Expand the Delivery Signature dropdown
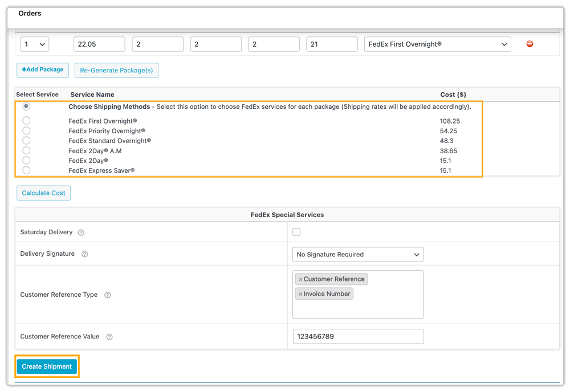The height and width of the screenshot is (392, 570). pyautogui.click(x=357, y=255)
